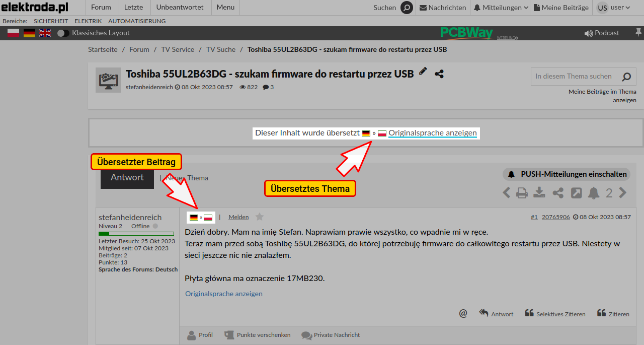
Task: Show Meine Beiträge im Thema anzeigen
Action: click(602, 96)
